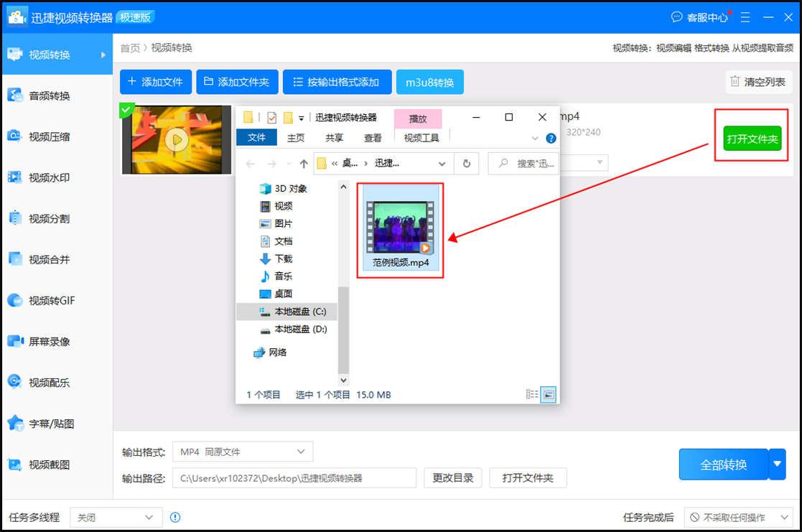802x532 pixels.
Task: Refresh the Explorer folder view
Action: (x=467, y=164)
